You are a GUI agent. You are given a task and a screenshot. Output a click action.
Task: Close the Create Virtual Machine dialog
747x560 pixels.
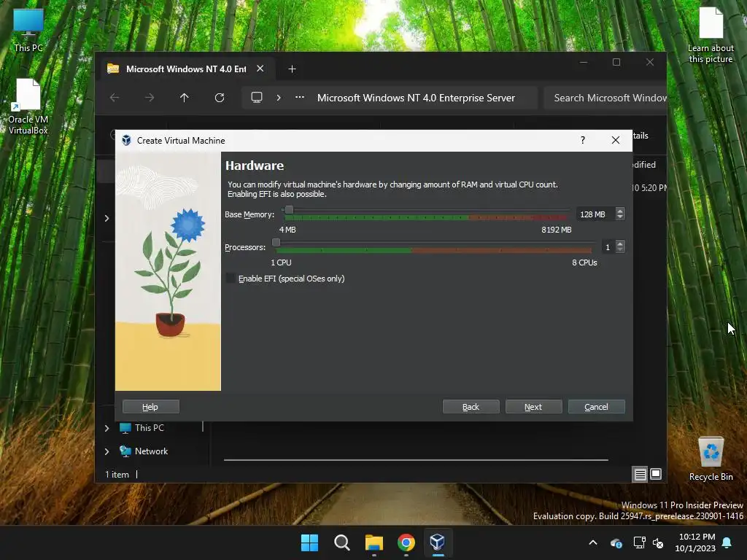pyautogui.click(x=616, y=140)
